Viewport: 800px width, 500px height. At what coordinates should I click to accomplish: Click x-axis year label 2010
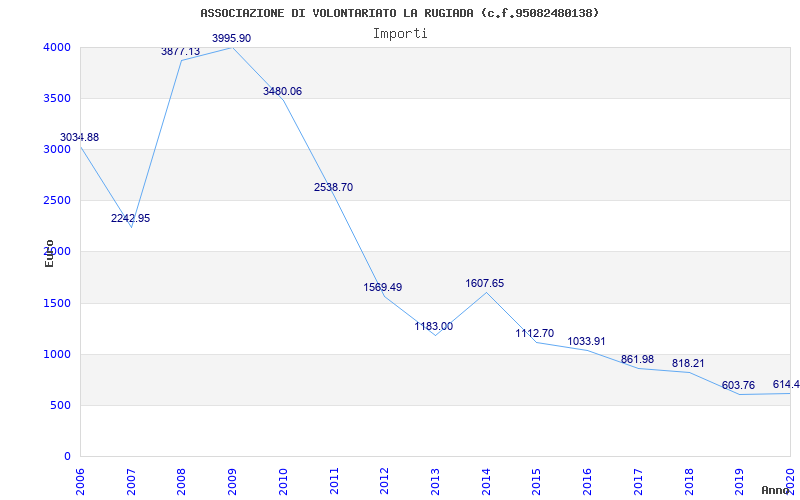coord(283,481)
